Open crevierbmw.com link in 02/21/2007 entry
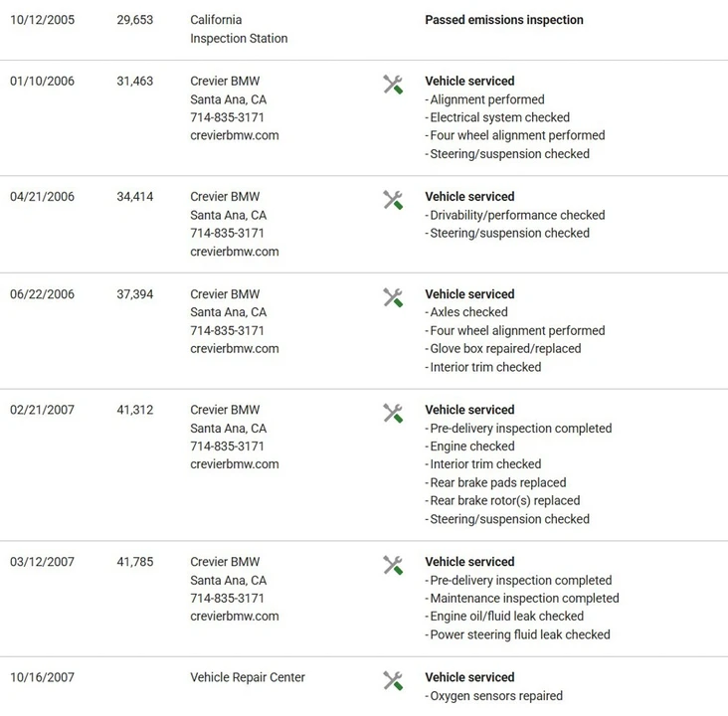This screenshot has height=716, width=728. 235,464
